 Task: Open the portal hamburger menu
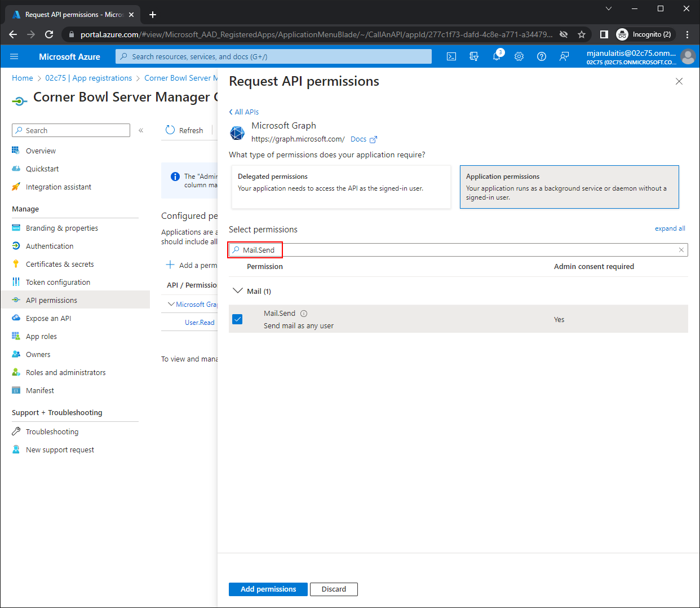coord(14,56)
